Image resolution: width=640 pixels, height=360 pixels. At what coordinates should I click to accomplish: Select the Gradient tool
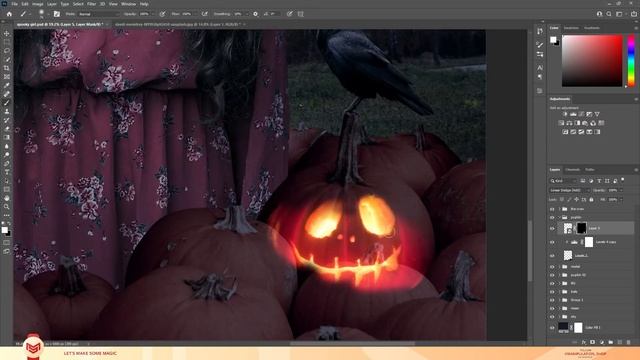pos(7,138)
